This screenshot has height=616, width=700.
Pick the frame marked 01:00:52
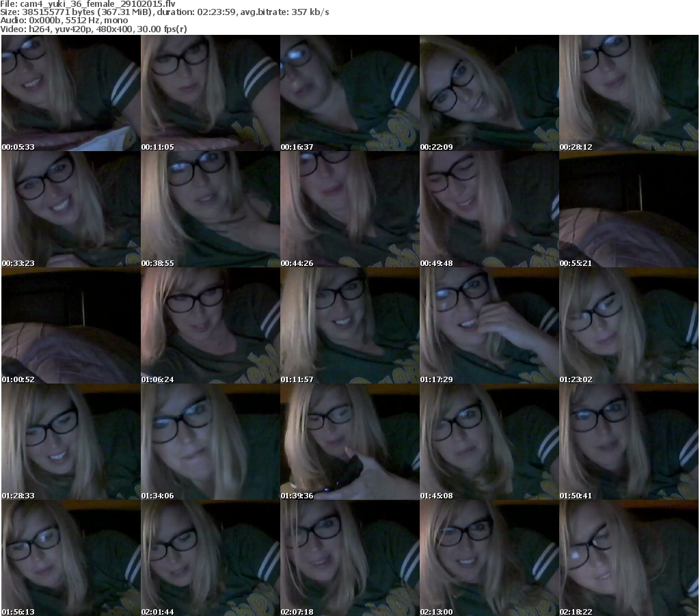(x=71, y=325)
